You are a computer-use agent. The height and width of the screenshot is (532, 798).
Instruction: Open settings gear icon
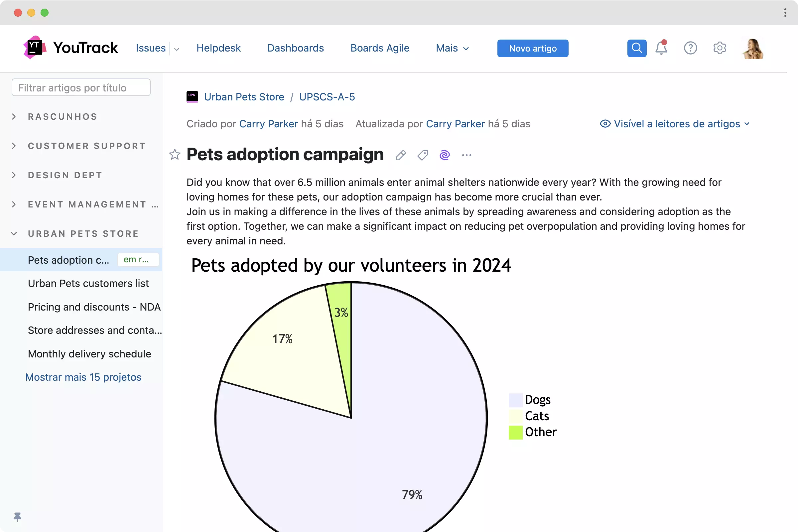point(719,48)
